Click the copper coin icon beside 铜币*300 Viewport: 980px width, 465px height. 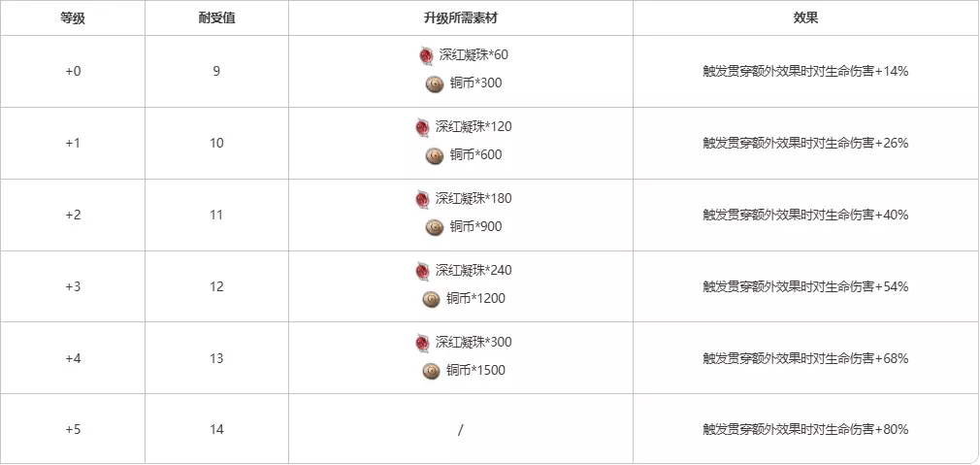coord(434,83)
